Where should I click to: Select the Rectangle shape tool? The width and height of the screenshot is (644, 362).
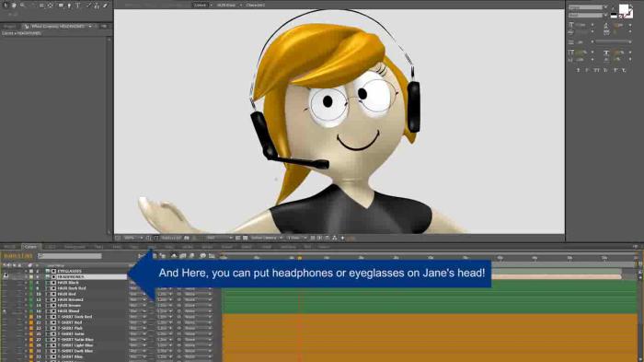(61, 6)
